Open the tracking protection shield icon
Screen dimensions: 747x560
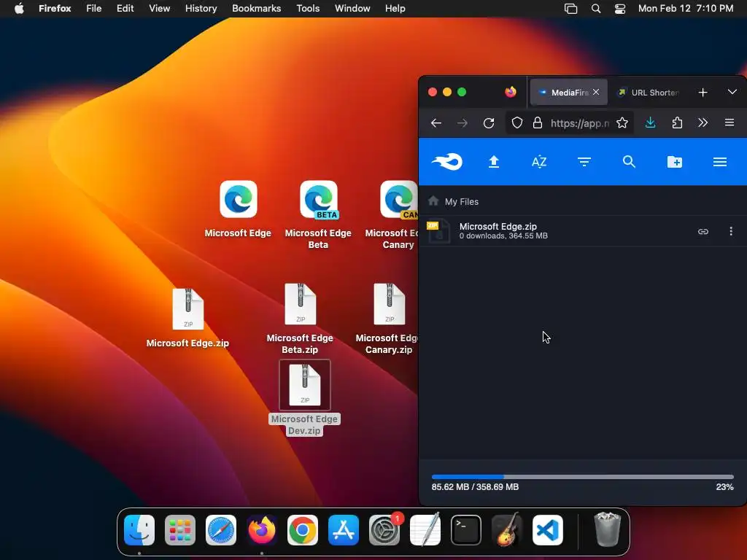point(517,122)
